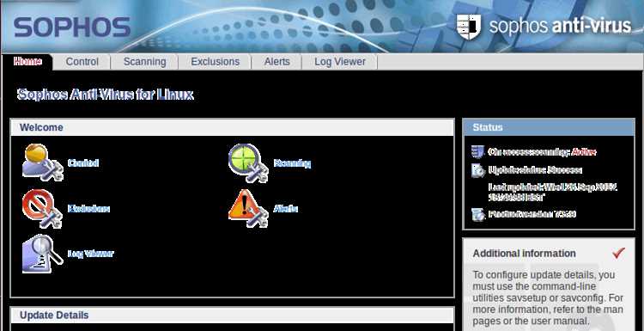The width and height of the screenshot is (644, 331).
Task: Click the savsetup or savconfig instructions paragraph
Action: coord(548,297)
